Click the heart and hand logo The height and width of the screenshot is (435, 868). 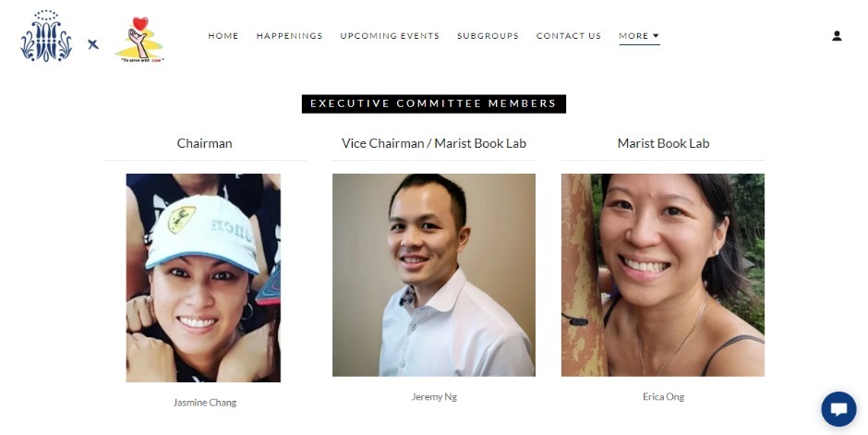click(x=140, y=40)
